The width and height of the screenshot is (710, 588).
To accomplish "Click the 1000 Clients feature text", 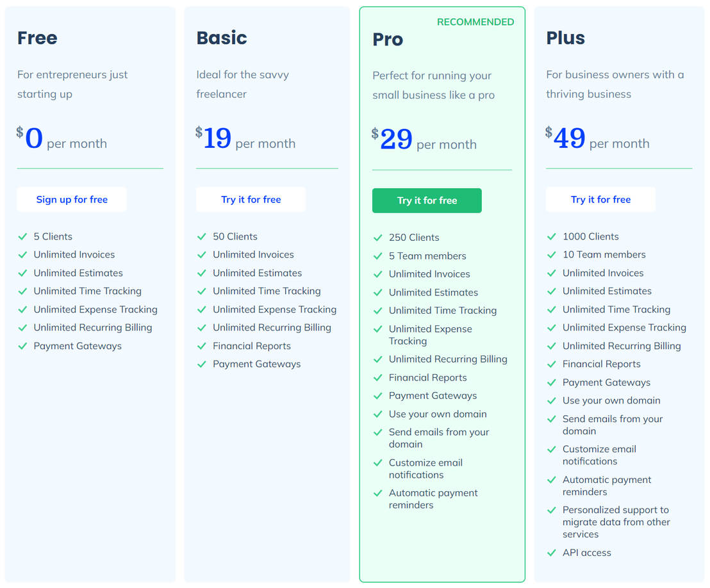I will pyautogui.click(x=590, y=236).
